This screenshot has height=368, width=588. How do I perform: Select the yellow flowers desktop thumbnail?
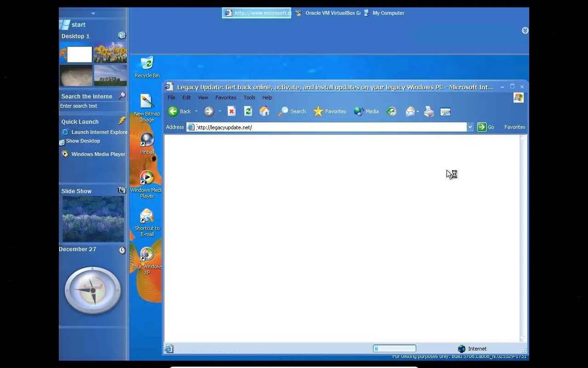[110, 52]
